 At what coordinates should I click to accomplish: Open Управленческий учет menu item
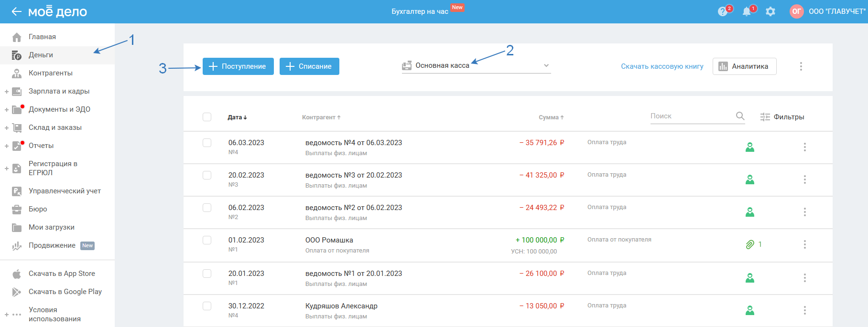click(x=65, y=191)
